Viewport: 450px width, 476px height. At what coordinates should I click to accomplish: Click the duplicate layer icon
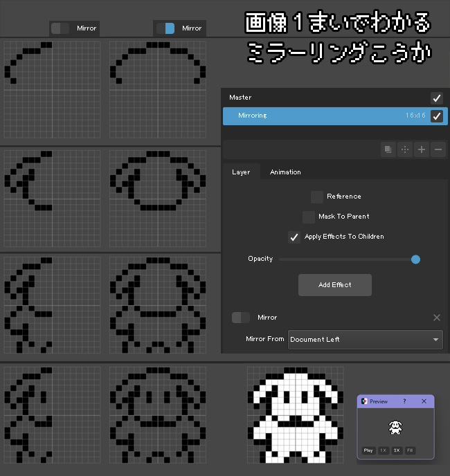(388, 149)
